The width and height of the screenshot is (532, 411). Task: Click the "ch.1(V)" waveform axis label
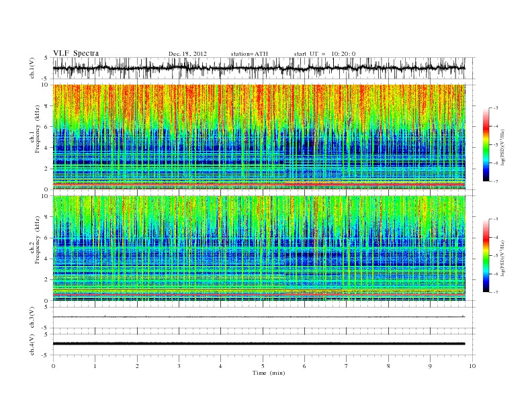pos(32,68)
